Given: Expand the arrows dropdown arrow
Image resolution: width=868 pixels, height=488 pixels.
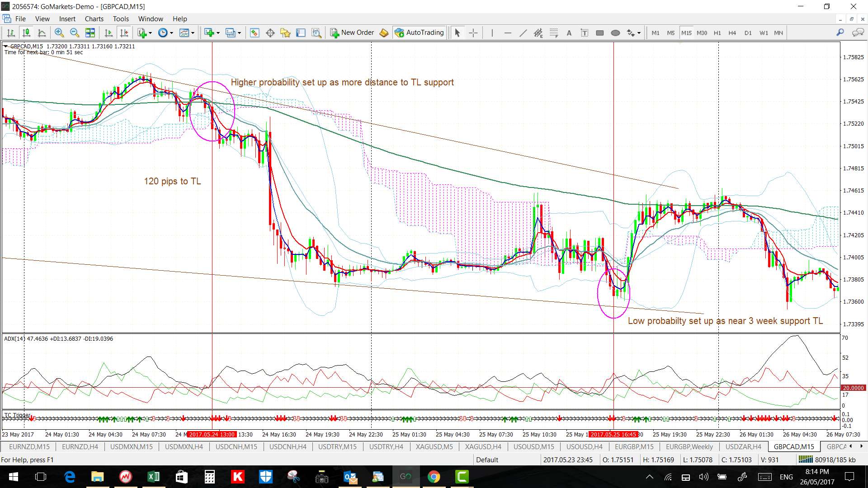Looking at the screenshot, I should [639, 33].
